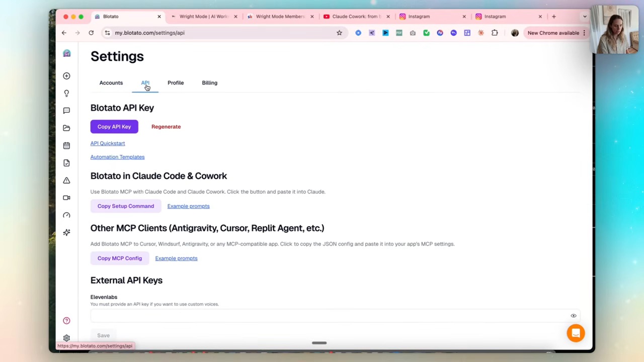The image size is (644, 362).
Task: Reload the page with the refresh icon
Action: 91,33
